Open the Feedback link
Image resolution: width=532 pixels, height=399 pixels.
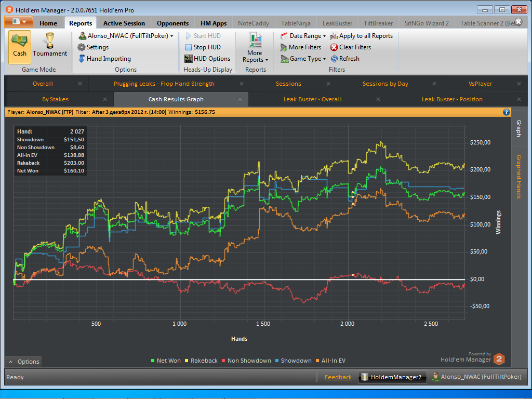coord(338,377)
